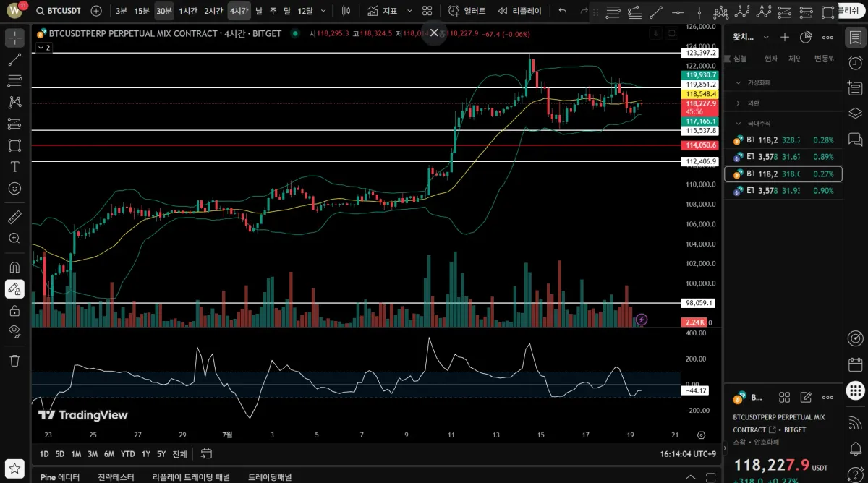Open the go to date calendar icon
868x483 pixels.
(x=206, y=454)
